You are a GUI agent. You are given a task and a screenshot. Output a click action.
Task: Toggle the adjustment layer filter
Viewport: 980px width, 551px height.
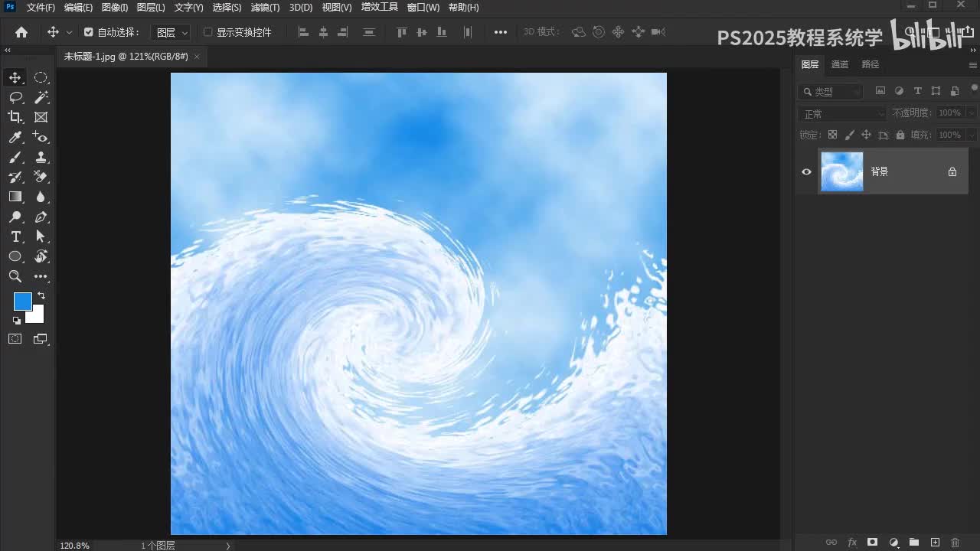pyautogui.click(x=899, y=91)
